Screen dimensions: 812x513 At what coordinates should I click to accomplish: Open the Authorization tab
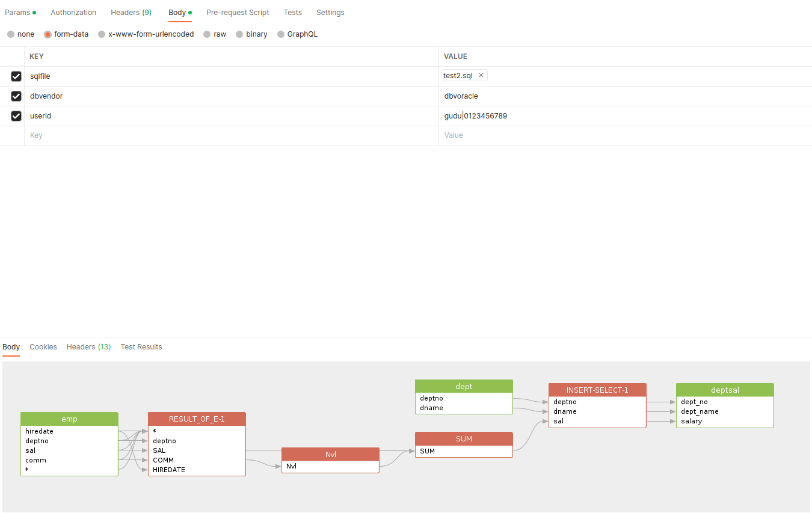73,12
